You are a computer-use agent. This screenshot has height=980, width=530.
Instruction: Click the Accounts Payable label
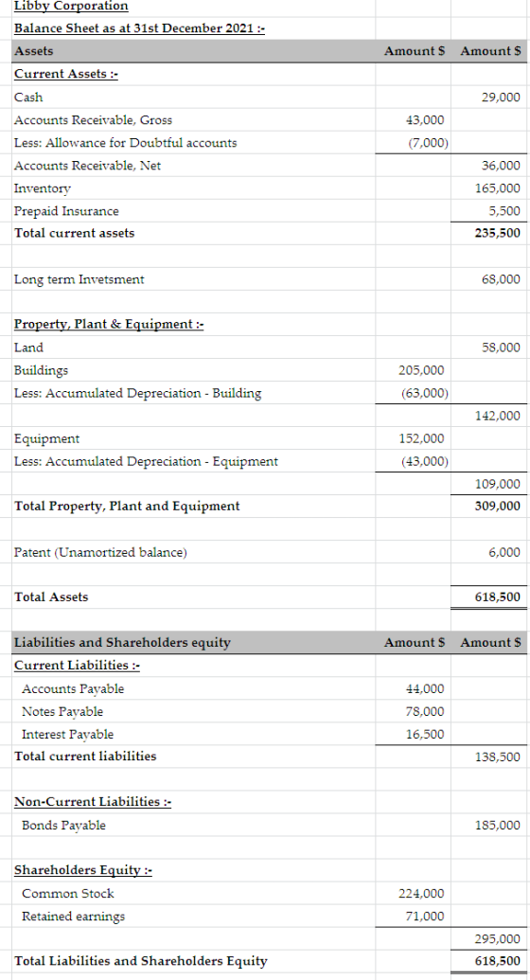73,689
